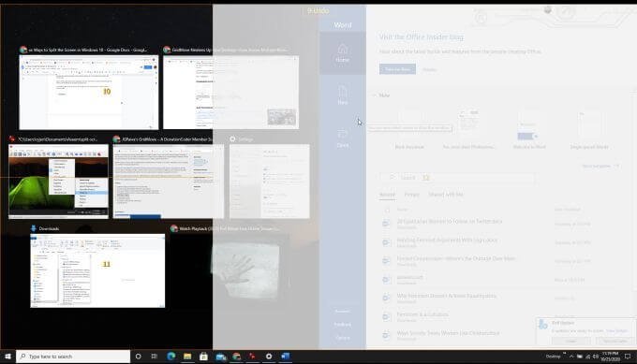Switch to the Shared with Me tab
The width and height of the screenshot is (637, 364).
[446, 195]
